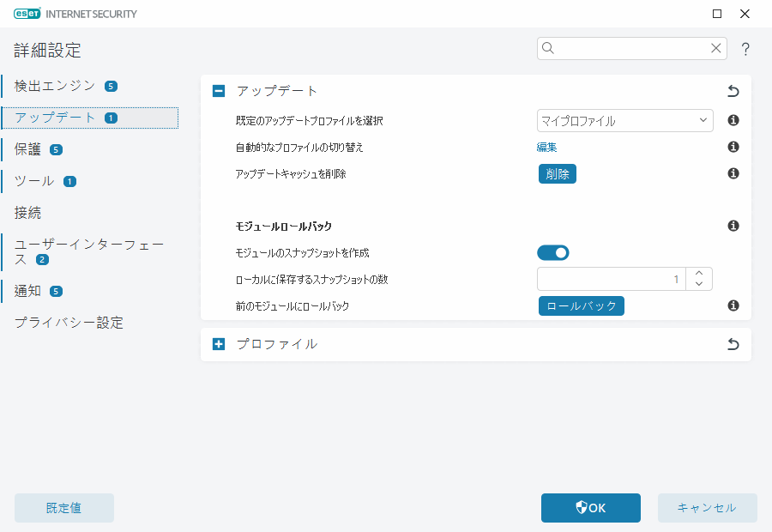This screenshot has width=772, height=532.
Task: Disable モジュールのスナップショットを作成 toggle
Action: click(552, 252)
